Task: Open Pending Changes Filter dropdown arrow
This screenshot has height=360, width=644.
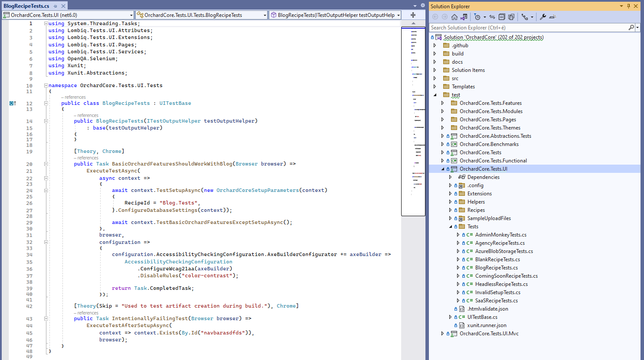Action: click(484, 17)
